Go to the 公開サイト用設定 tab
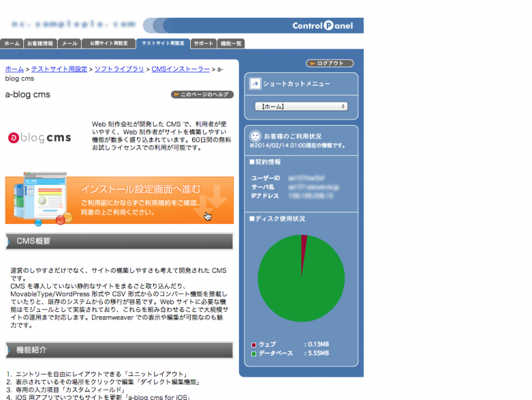Screen dimensions: 532x400 (108, 43)
